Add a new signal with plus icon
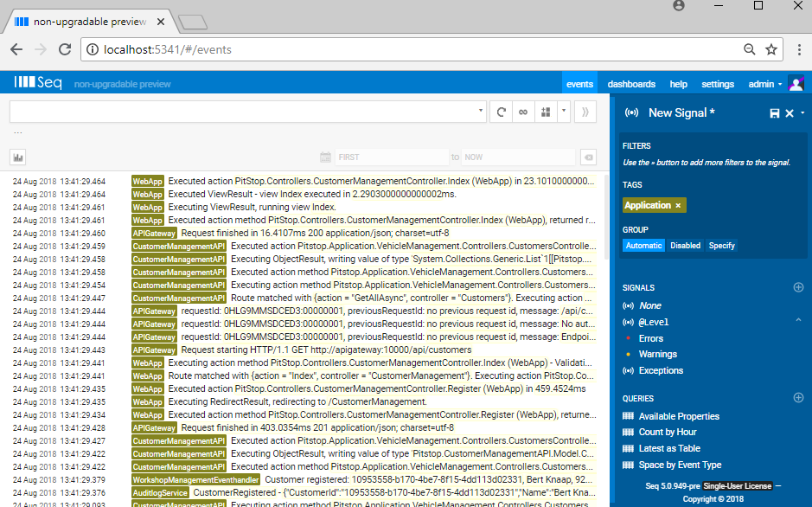Screen dimensions: 812x507 798,287
